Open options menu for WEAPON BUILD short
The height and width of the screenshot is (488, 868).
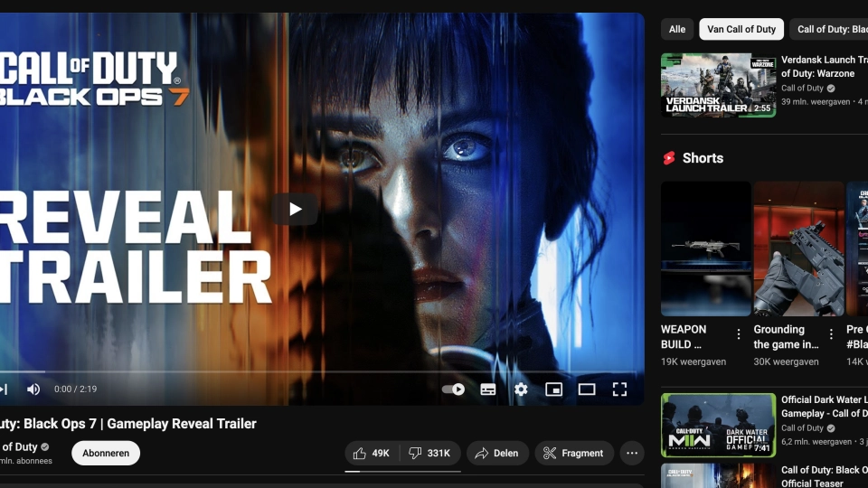(x=739, y=334)
